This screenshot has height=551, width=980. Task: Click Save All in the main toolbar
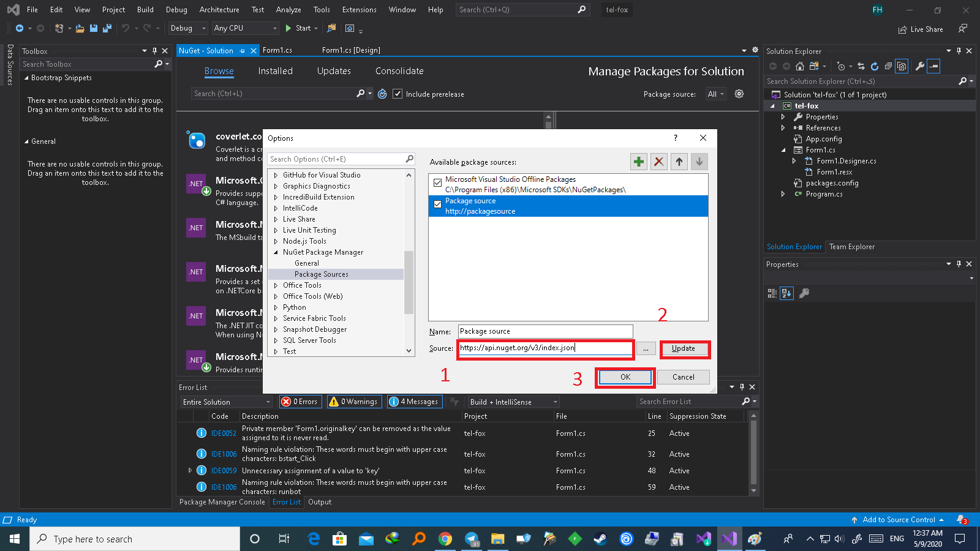tap(107, 28)
